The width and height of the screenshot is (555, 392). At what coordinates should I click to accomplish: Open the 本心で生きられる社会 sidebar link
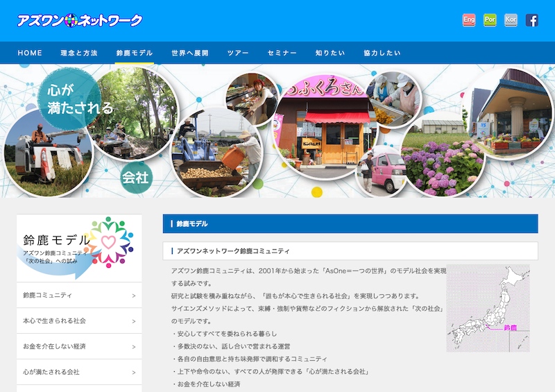[x=79, y=321]
